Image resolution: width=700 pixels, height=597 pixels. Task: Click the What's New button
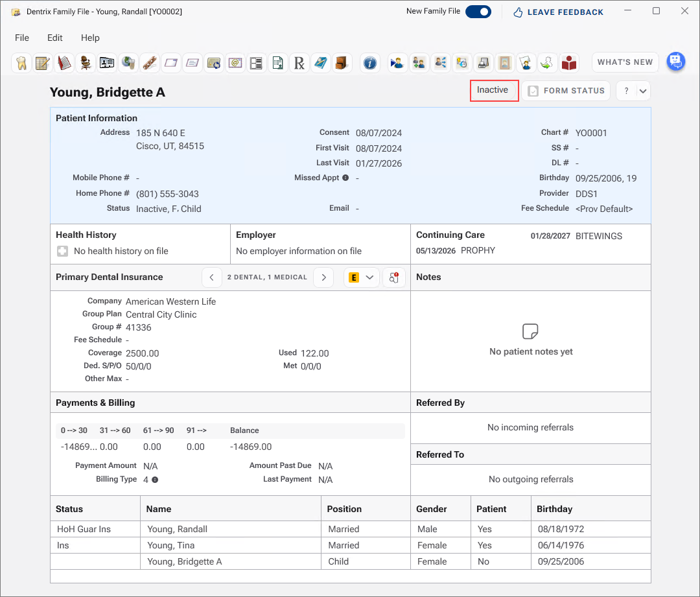coord(625,62)
